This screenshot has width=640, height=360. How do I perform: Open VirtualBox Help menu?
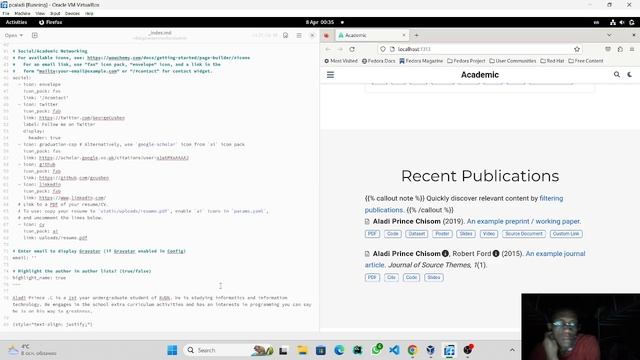coord(89,13)
